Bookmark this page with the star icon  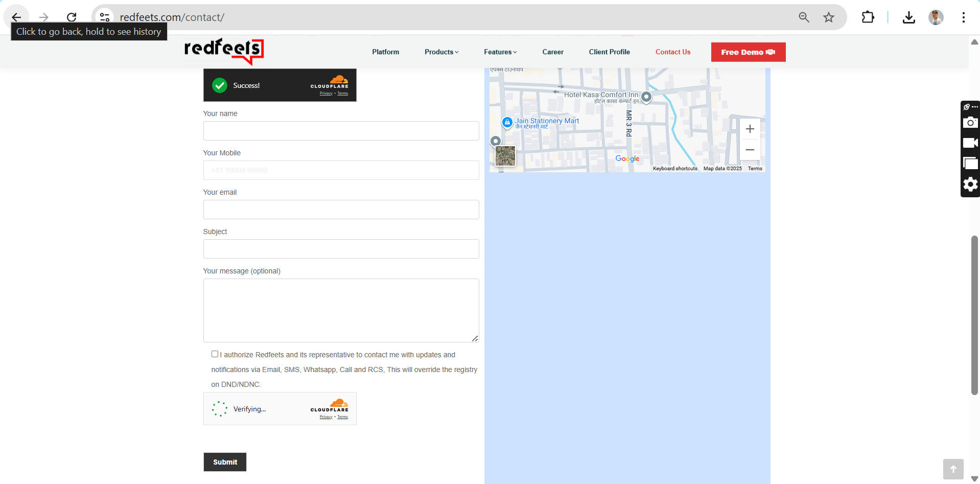point(828,17)
